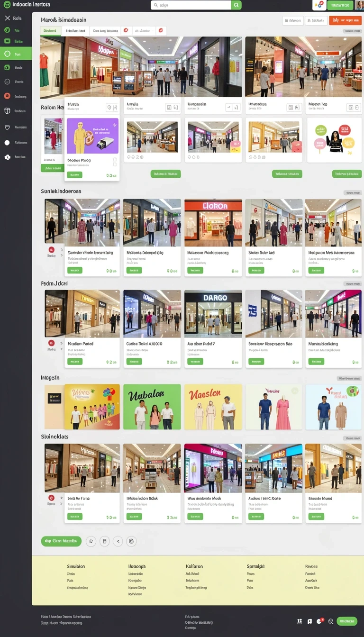
Task: Click the bottom bar icon with a red badge
Action: click(320, 621)
